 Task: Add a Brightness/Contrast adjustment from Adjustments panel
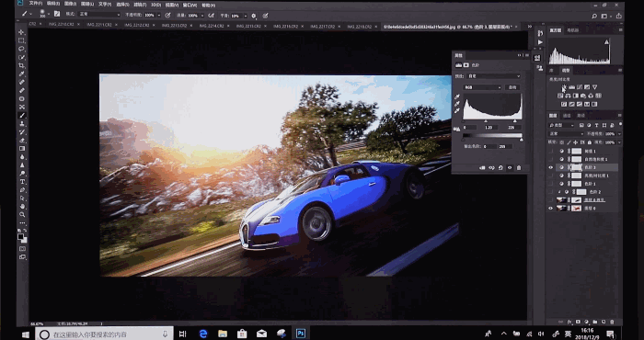564,87
